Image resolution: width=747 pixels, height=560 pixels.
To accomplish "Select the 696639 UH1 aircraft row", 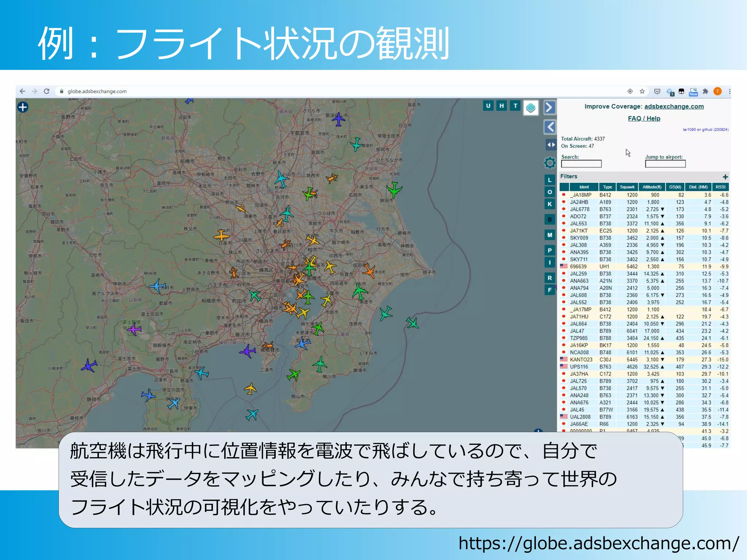I will click(645, 267).
